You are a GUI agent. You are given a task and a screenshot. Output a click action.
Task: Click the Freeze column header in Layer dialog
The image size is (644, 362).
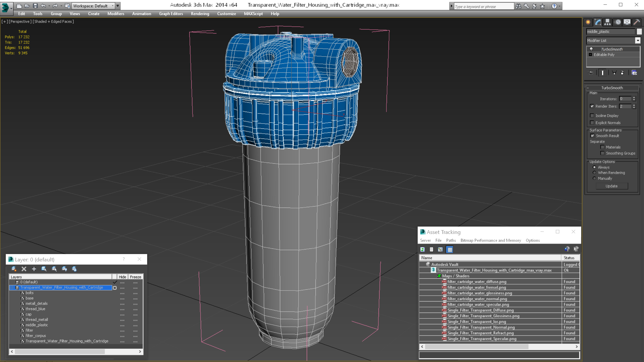tap(136, 277)
